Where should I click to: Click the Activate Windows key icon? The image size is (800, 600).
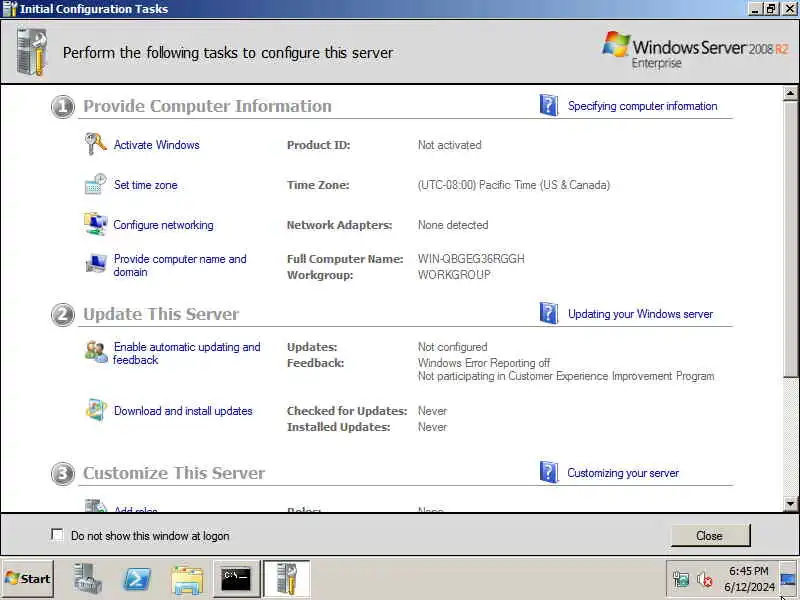[x=95, y=144]
